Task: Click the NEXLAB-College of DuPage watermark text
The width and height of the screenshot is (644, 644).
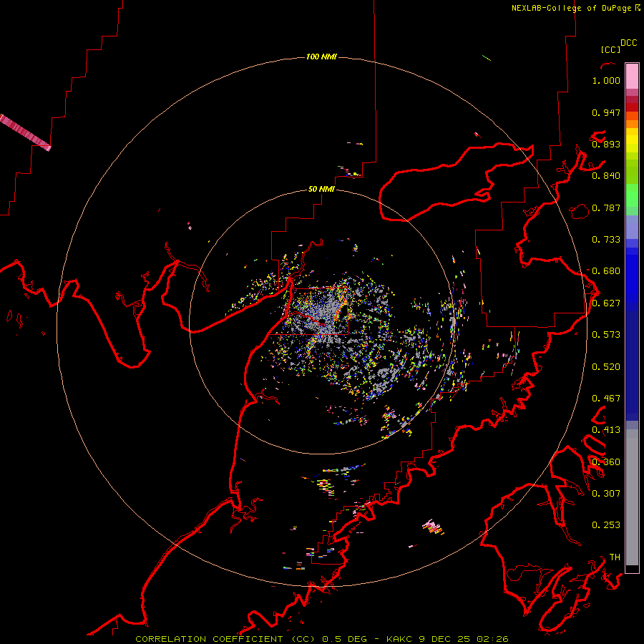Action: coord(575,8)
